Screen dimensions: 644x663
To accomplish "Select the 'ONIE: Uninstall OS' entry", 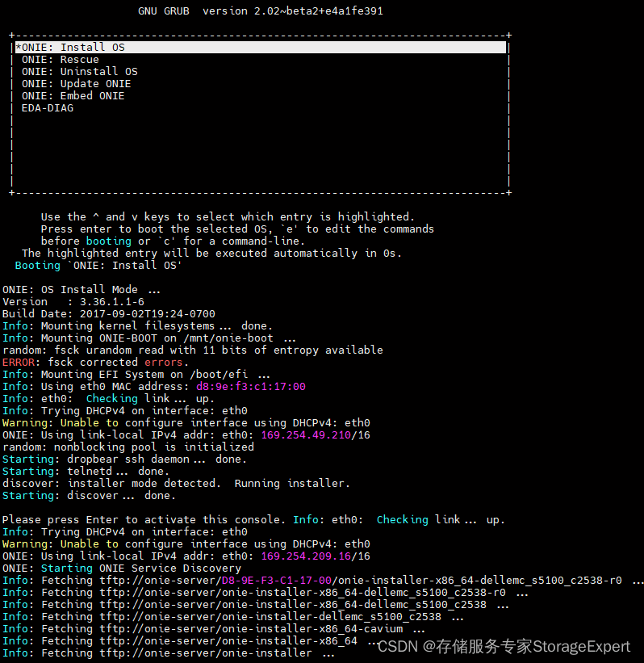I will tap(79, 71).
